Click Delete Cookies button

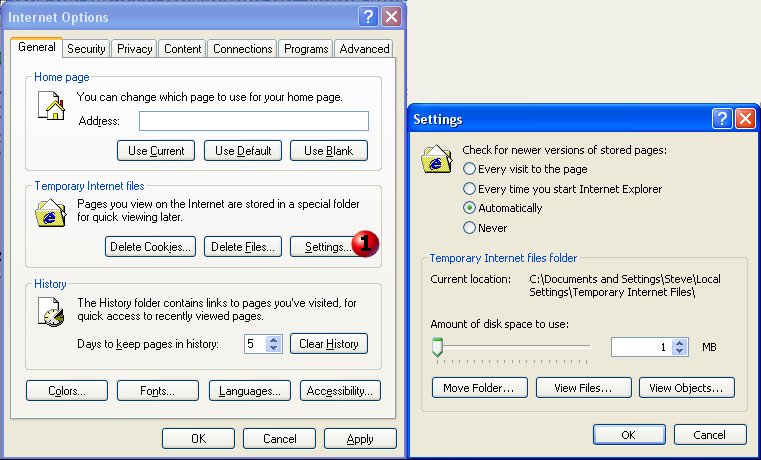150,247
